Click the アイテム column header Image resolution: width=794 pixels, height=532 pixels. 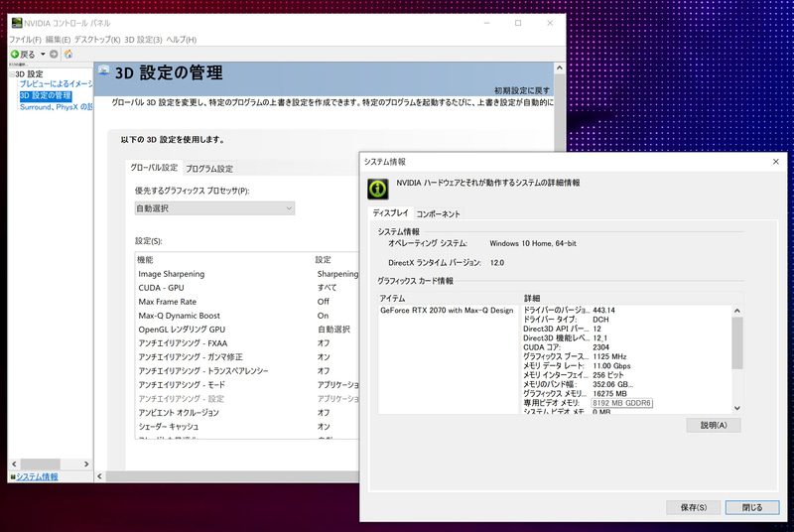point(450,298)
